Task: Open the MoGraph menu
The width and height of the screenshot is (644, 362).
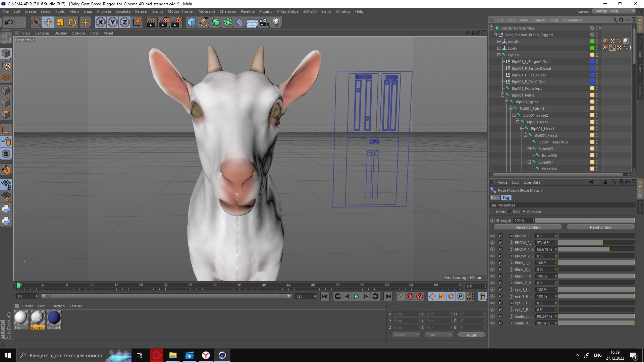Action: click(x=207, y=11)
